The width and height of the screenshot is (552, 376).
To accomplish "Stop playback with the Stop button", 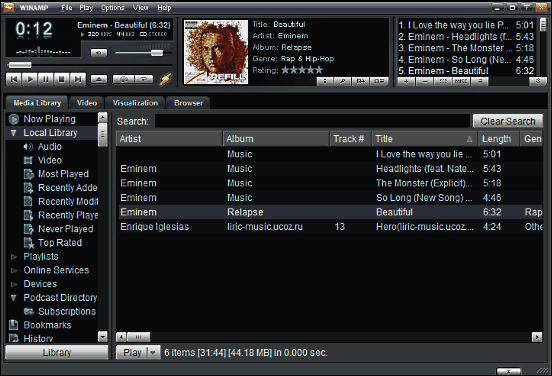I will [62, 79].
